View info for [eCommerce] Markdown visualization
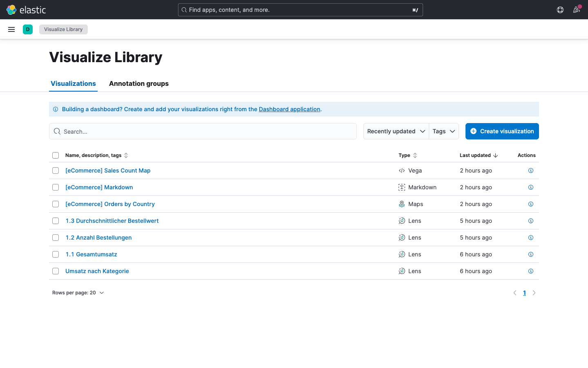The image size is (588, 368). pos(531,187)
